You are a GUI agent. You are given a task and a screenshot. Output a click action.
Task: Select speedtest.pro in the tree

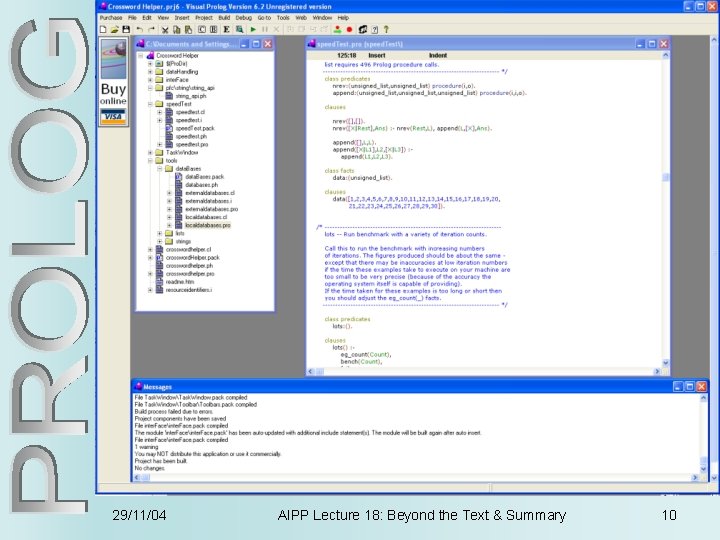(192, 144)
